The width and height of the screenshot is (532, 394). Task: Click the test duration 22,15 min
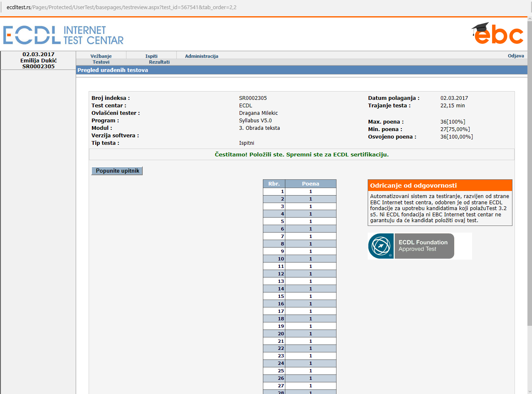point(453,106)
